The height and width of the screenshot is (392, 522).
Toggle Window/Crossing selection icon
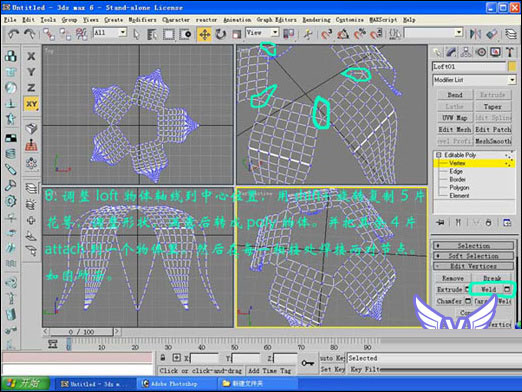[185, 34]
